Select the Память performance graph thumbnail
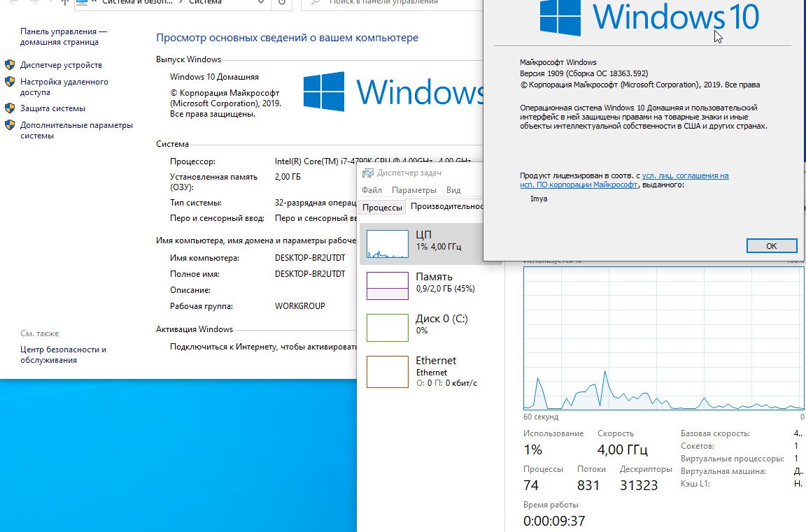806x532 pixels. (388, 285)
